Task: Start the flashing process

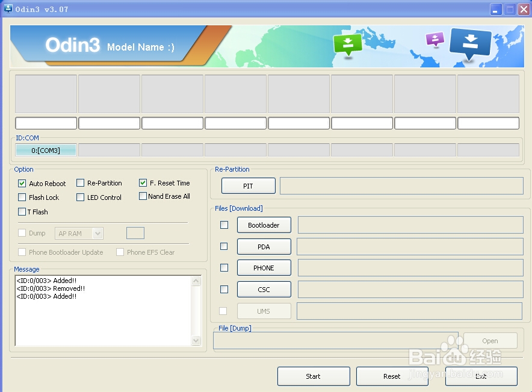Action: point(314,376)
